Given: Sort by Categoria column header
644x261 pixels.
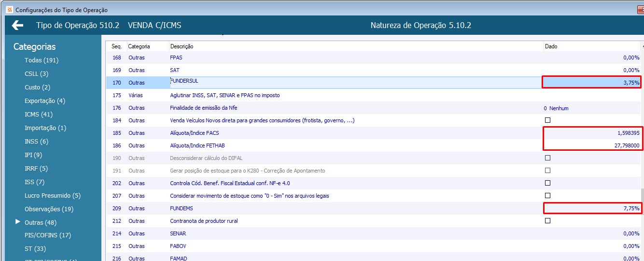Looking at the screenshot, I should tap(147, 46).
